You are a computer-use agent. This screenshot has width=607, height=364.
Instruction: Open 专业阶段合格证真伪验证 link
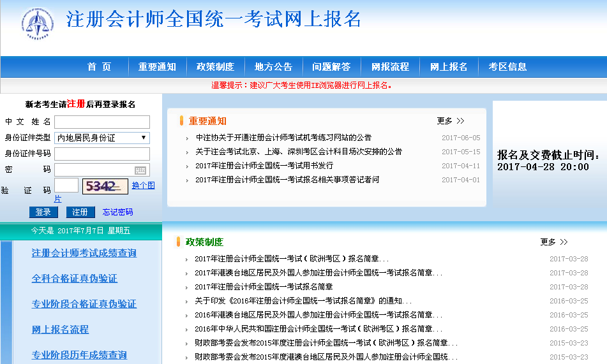coord(84,304)
